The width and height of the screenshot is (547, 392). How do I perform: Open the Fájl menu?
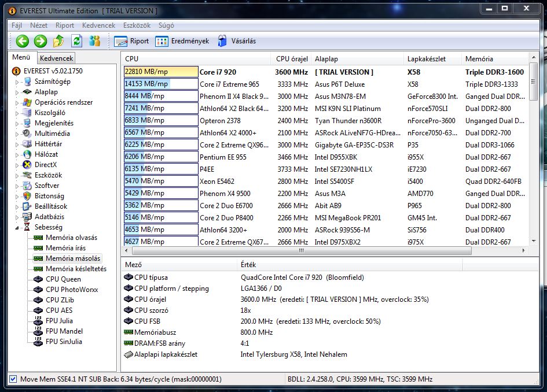coord(17,25)
